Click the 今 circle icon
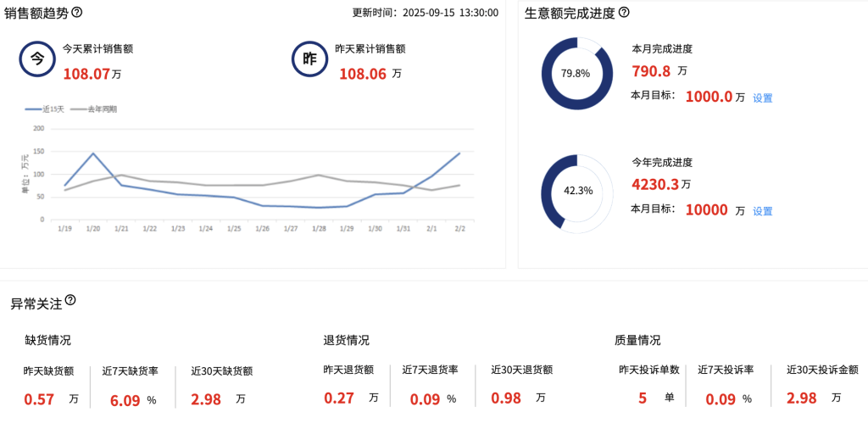This screenshot has width=868, height=440. (x=37, y=58)
